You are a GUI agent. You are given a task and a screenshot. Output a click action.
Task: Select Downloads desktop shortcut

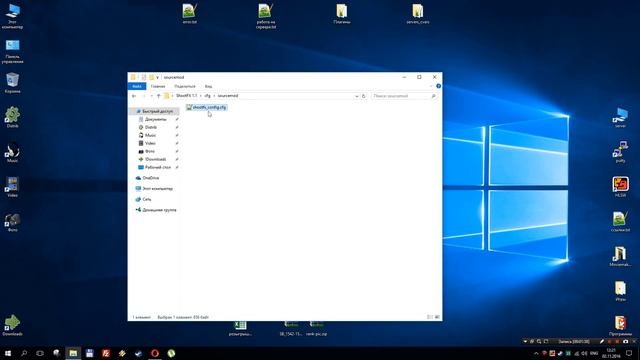(12, 325)
